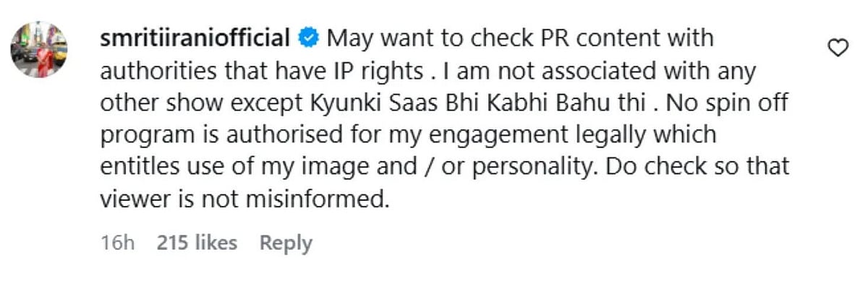868x289 pixels.
Task: Click the blue verified badge
Action: (x=309, y=38)
